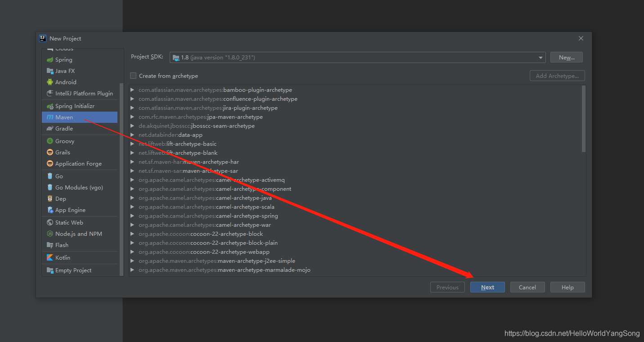Select maven-archetype-marmalade-mojo row
Screen dimensions: 644x342
point(357,270)
